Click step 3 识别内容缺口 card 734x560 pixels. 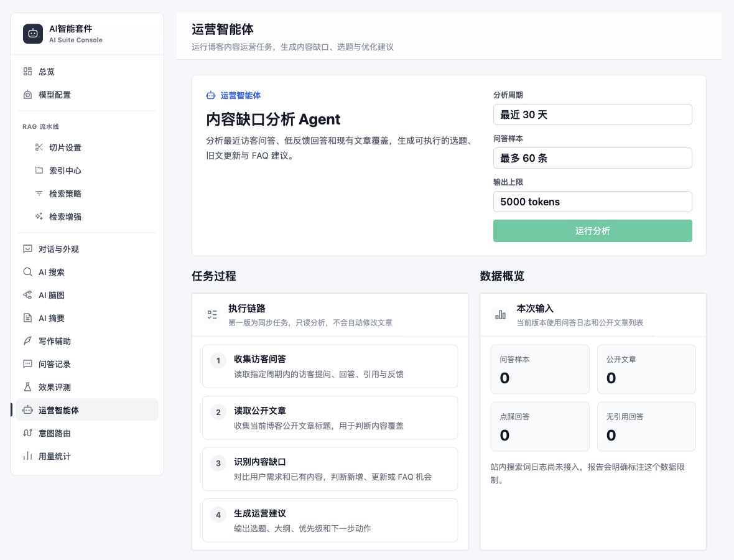point(330,469)
